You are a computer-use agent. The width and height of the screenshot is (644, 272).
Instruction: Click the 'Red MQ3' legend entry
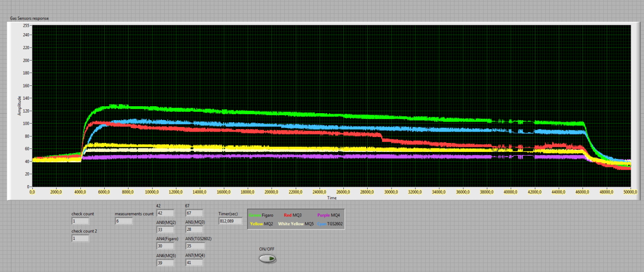(x=293, y=215)
